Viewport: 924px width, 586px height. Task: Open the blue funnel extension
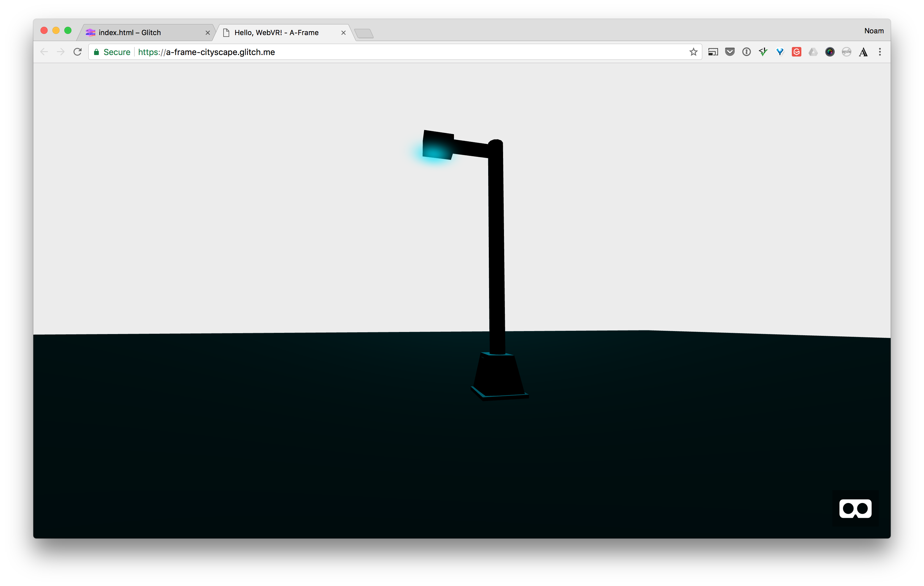pyautogui.click(x=780, y=52)
